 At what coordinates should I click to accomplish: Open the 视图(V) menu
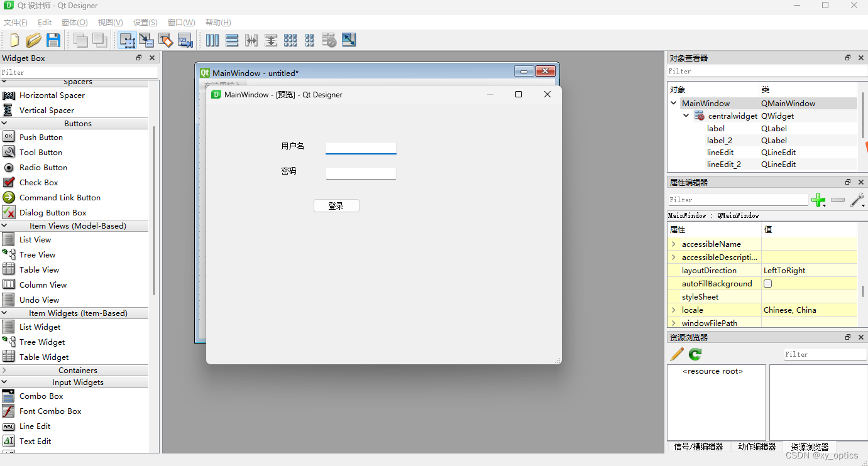tap(110, 23)
